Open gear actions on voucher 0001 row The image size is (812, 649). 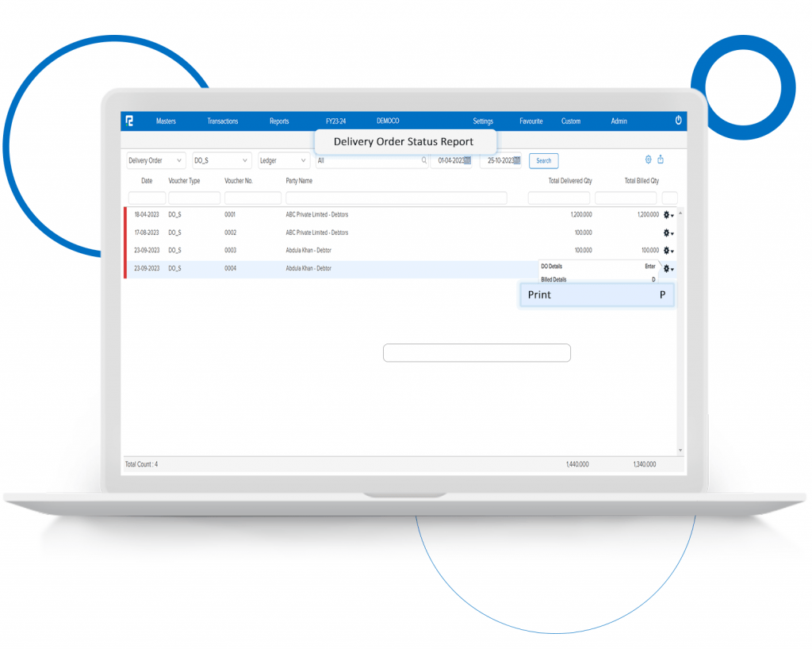[665, 214]
